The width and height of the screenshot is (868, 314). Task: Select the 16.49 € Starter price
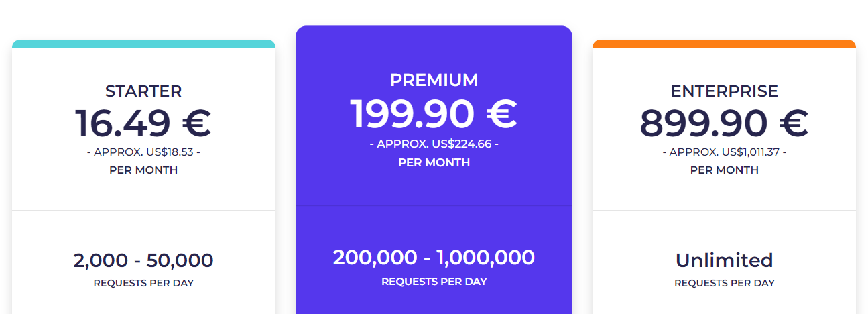tap(143, 123)
